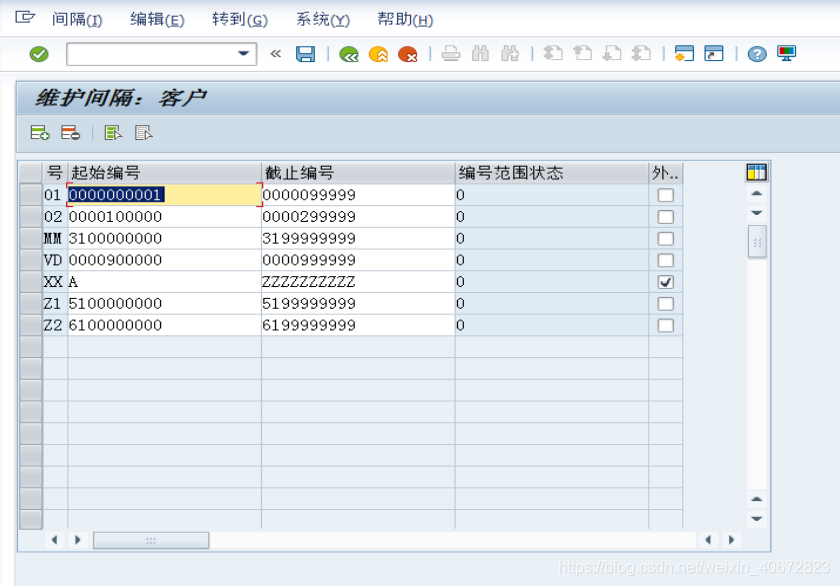Click start number 0000900000
The height and width of the screenshot is (586, 840).
pyautogui.click(x=164, y=260)
